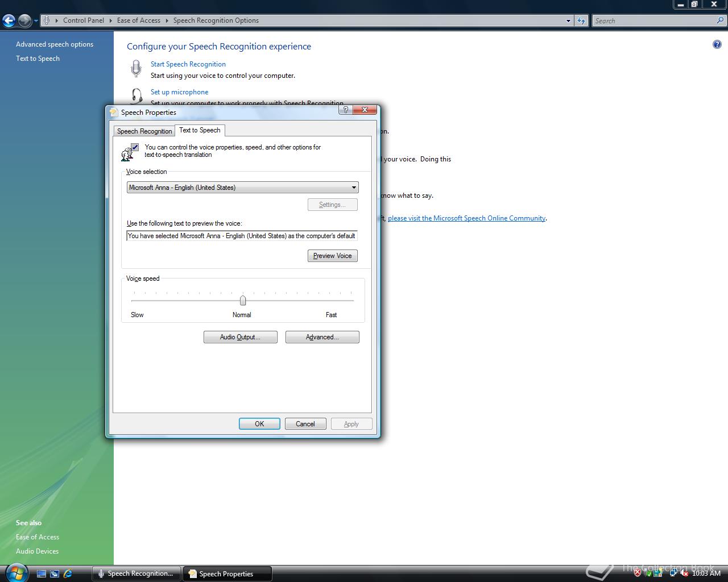Confirm the dialog with OK
This screenshot has width=728, height=582.
coord(259,424)
